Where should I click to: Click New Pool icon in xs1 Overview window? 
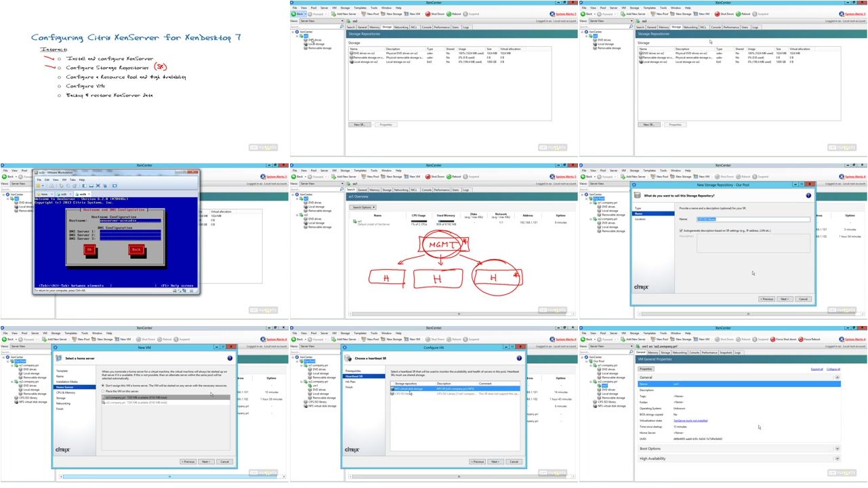click(x=363, y=176)
